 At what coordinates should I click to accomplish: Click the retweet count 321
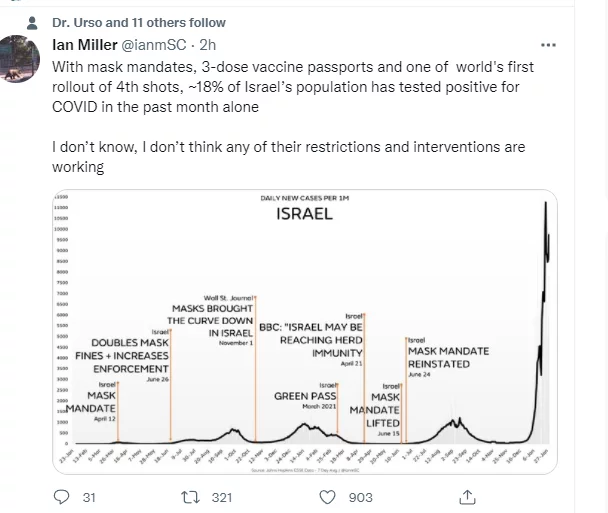[221, 497]
